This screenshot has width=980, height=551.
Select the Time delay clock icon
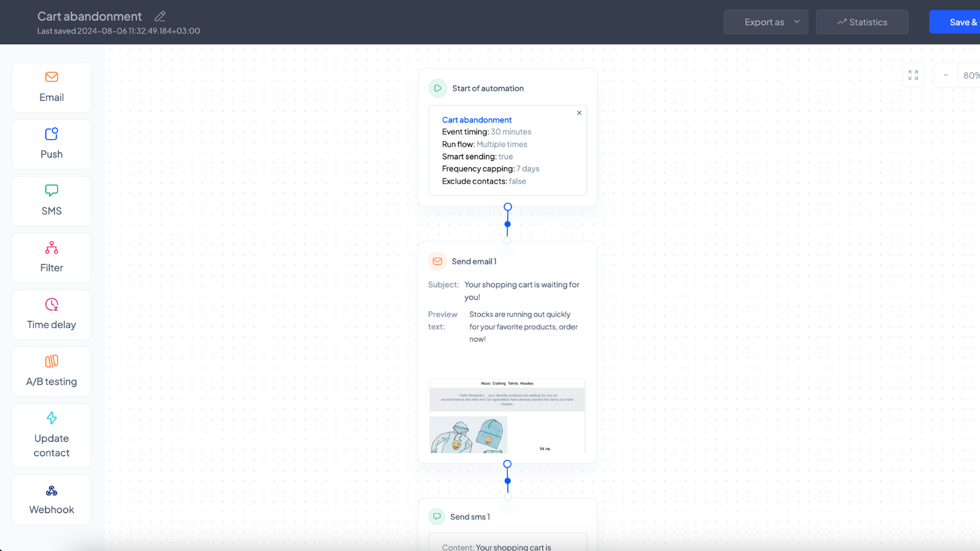click(x=51, y=304)
